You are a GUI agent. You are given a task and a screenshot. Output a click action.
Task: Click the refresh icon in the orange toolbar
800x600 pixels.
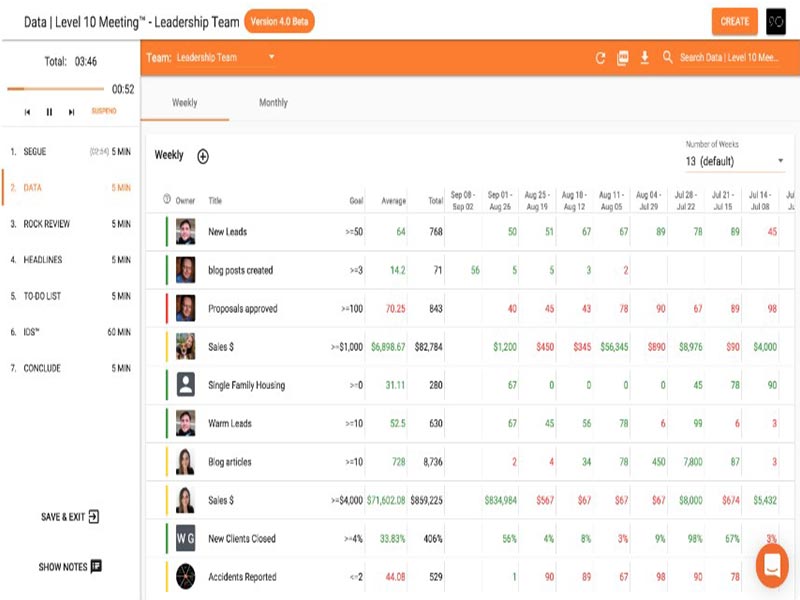click(x=600, y=58)
